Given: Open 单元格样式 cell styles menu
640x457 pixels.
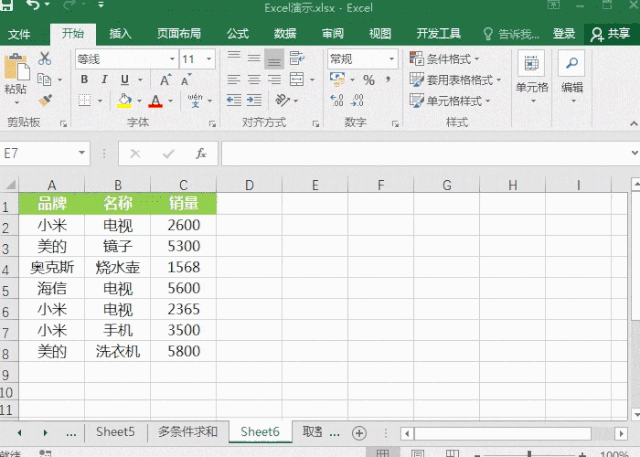Looking at the screenshot, I should point(449,101).
